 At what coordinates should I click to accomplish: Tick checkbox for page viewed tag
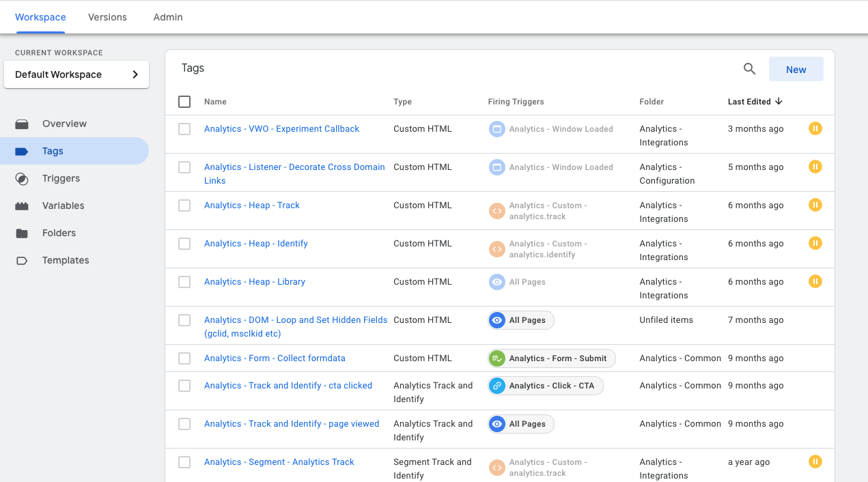point(184,424)
